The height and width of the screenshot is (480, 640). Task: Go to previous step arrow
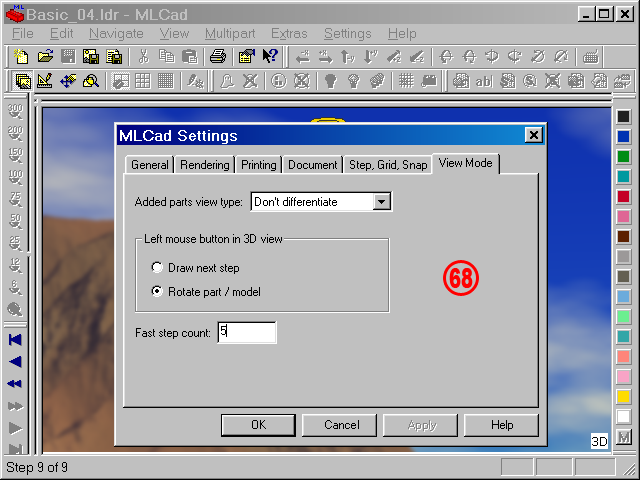(x=15, y=362)
